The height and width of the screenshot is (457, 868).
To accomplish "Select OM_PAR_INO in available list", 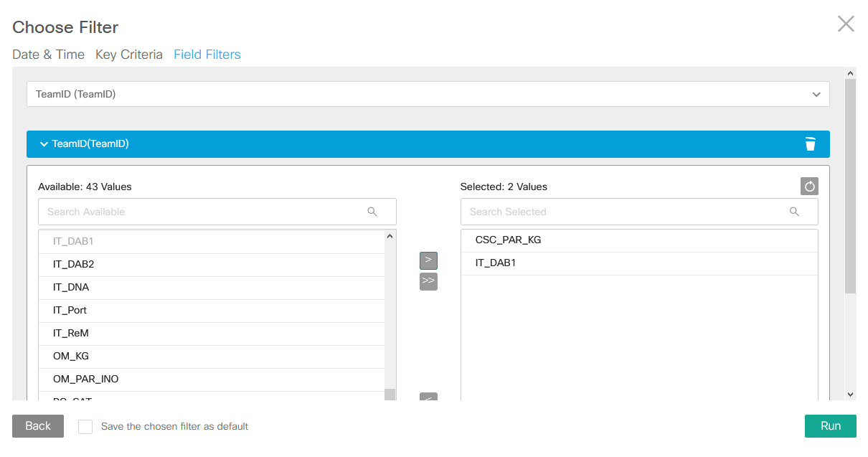I will [212, 379].
